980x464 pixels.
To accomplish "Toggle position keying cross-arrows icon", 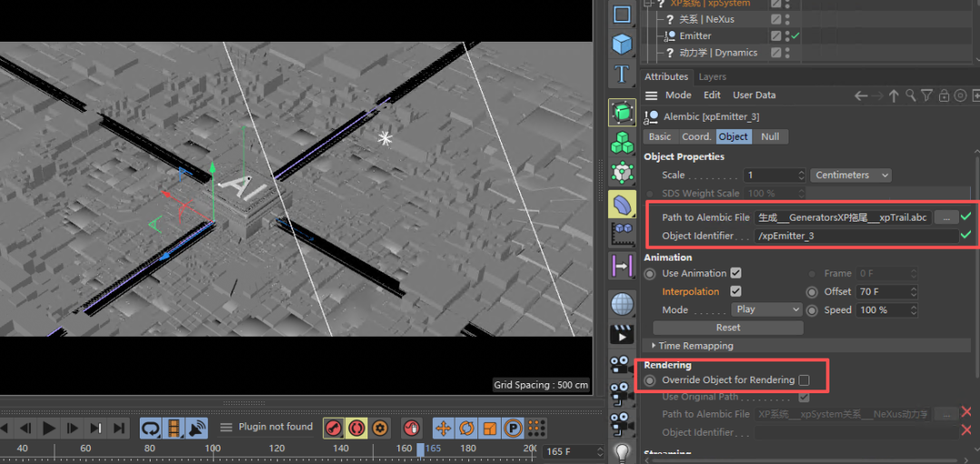I will (443, 429).
